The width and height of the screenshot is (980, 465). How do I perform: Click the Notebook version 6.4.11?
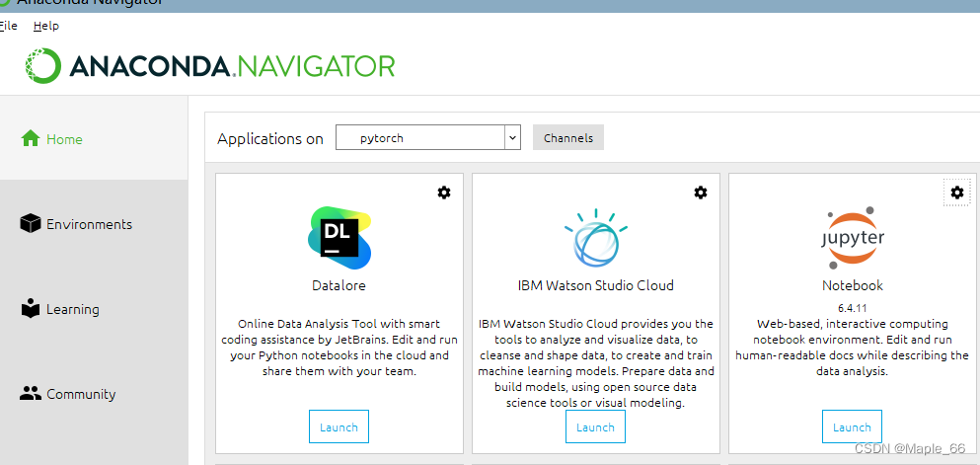[853, 307]
